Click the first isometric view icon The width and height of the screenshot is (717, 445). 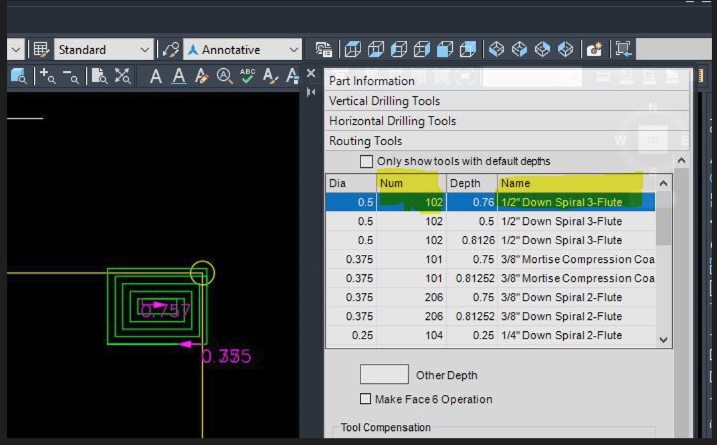click(x=497, y=49)
